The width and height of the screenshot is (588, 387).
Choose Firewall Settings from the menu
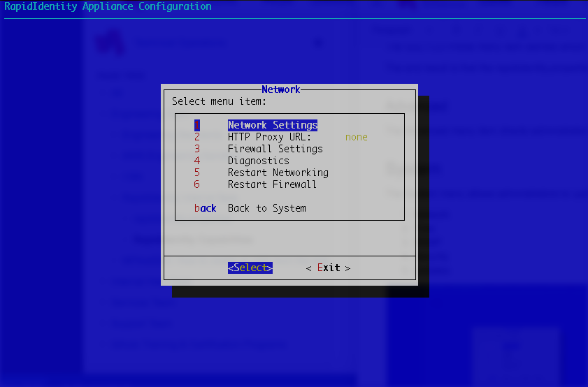tap(275, 149)
